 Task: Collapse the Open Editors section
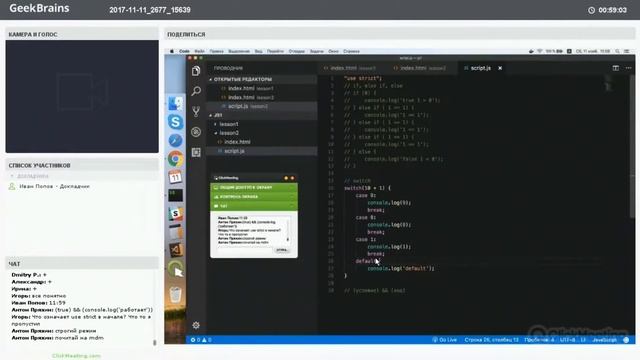[x=241, y=79]
